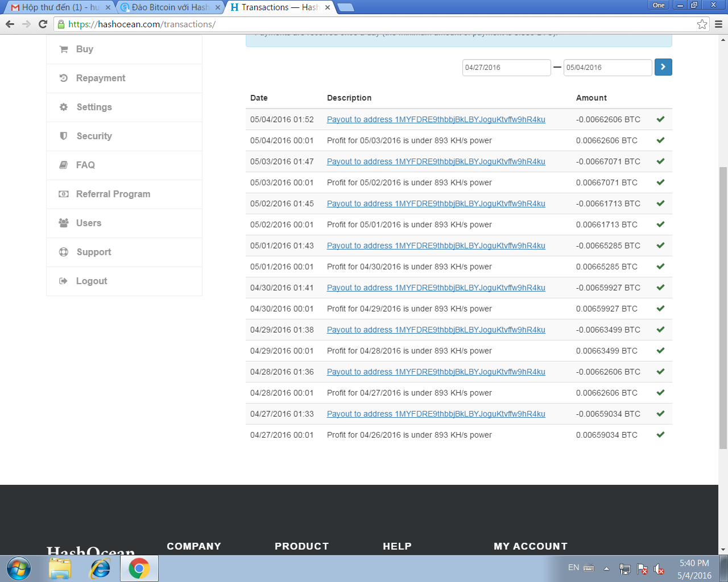
Task: Open the Chrome hamburger menu
Action: coord(718,24)
